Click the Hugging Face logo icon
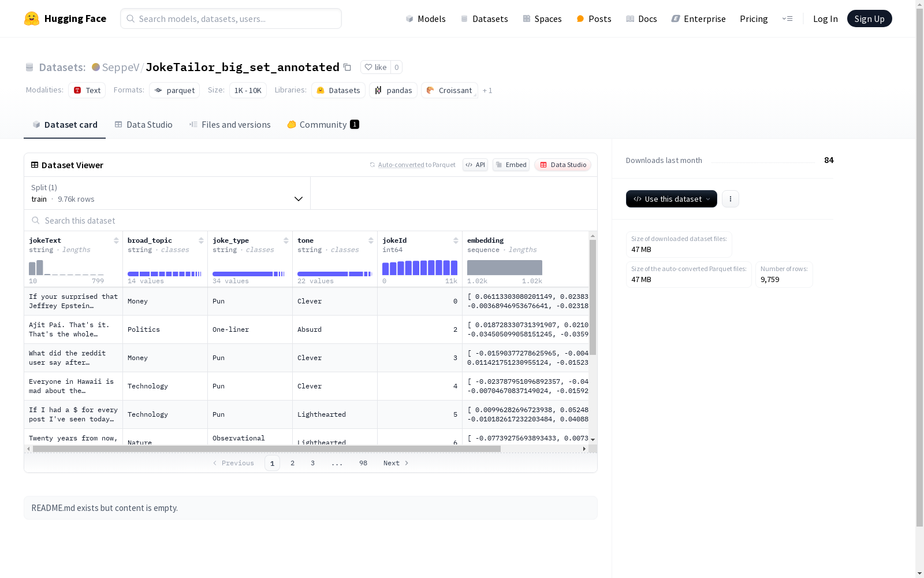The height and width of the screenshot is (578, 924). (x=32, y=18)
